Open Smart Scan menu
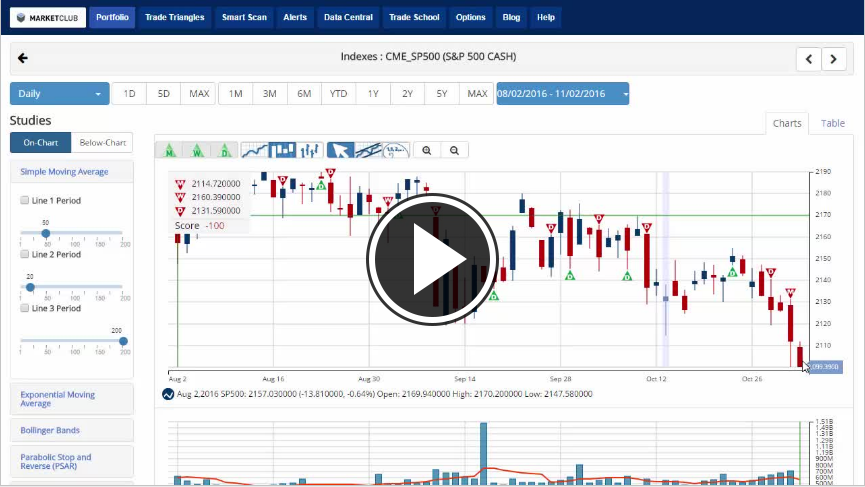The width and height of the screenshot is (865, 487). [244, 17]
